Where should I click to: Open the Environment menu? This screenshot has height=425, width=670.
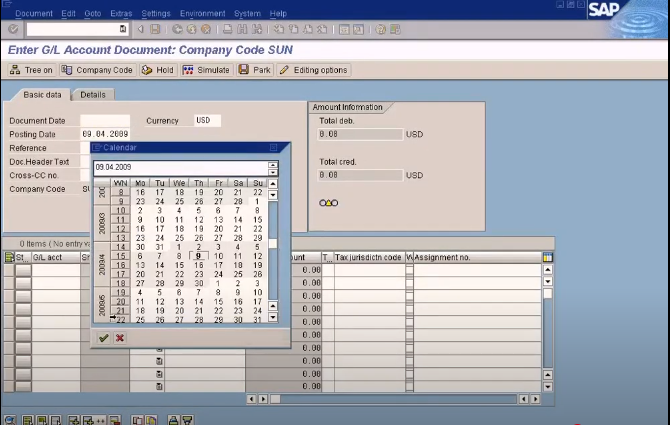point(203,14)
